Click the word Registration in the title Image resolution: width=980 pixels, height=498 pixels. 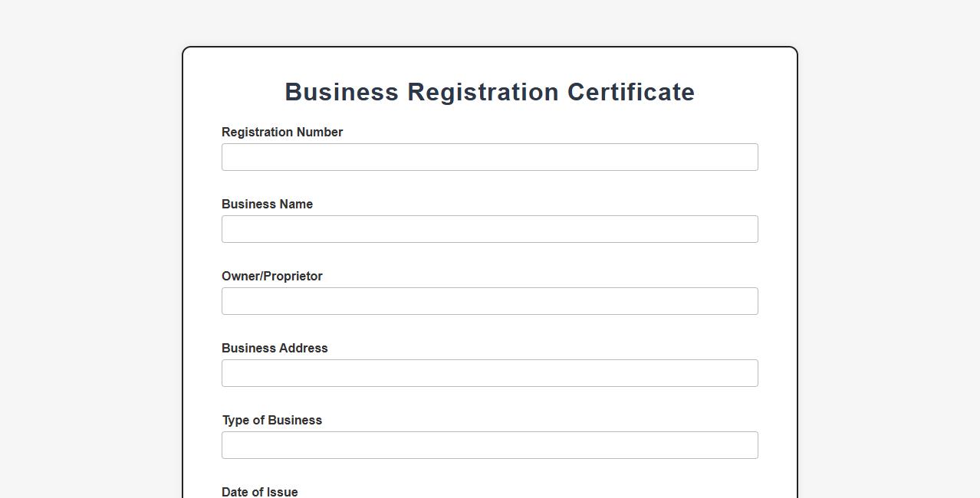click(482, 92)
